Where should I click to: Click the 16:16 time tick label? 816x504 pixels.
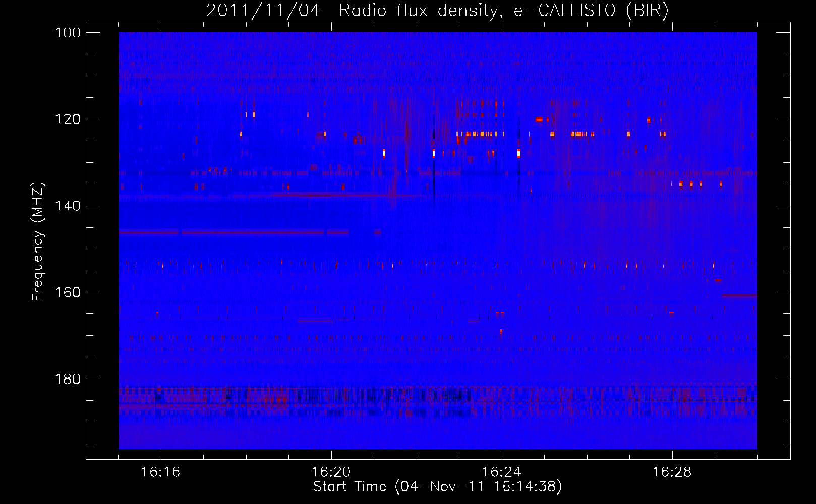(x=160, y=472)
